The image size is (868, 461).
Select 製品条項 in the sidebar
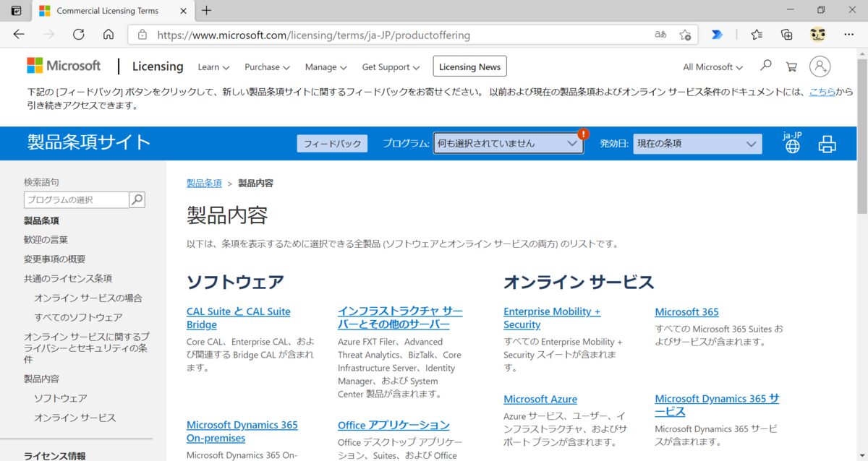click(x=41, y=220)
